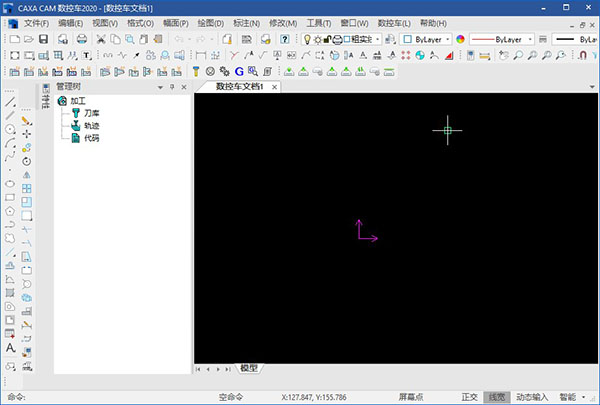Open the 工具(T) menu
Viewport: 600px width, 405px height.
(318, 23)
